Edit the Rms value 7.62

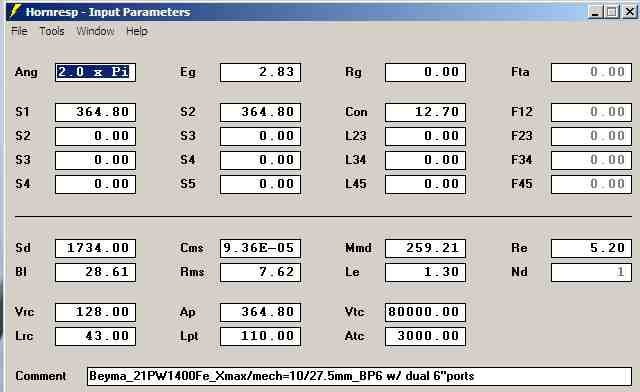(260, 272)
